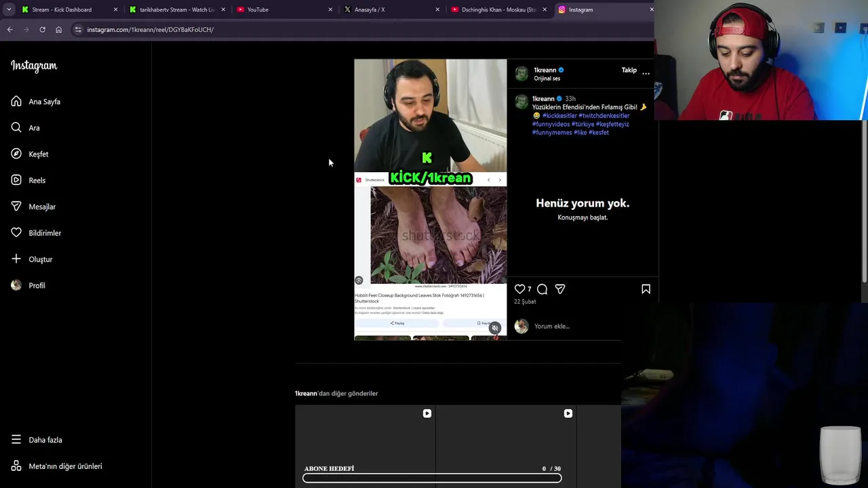Click the comment bubble icon

pyautogui.click(x=542, y=289)
